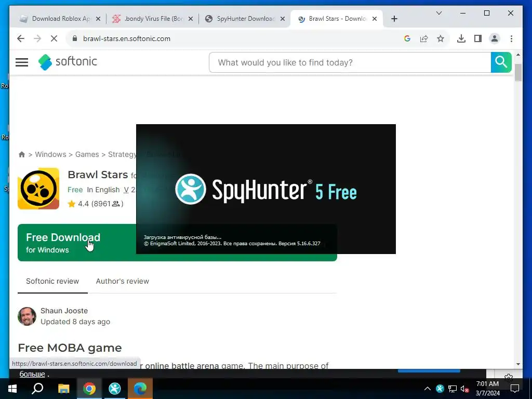The width and height of the screenshot is (532, 399).
Task: Close the Brawl Stars tab
Action: point(375,19)
